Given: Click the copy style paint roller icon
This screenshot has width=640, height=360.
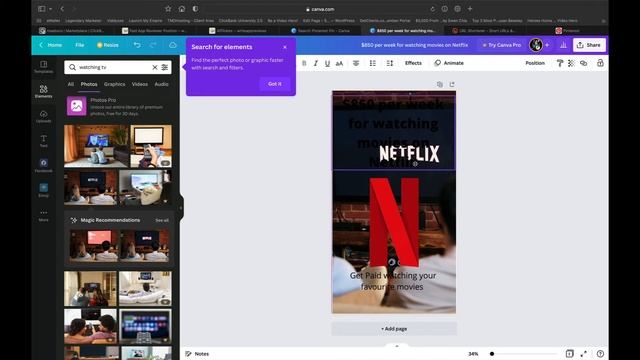Looking at the screenshot, I should point(560,63).
